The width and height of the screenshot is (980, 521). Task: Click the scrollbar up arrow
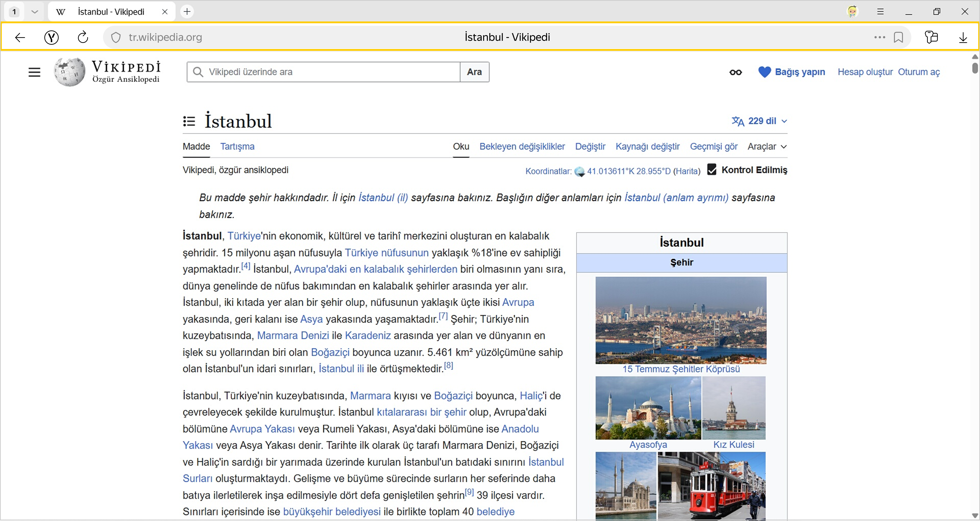[x=975, y=57]
